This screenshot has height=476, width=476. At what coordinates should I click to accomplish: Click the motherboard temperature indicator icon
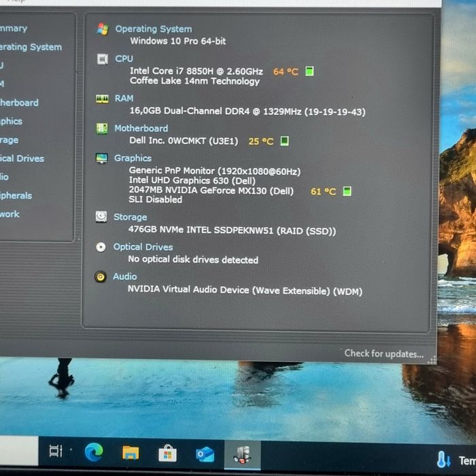284,141
